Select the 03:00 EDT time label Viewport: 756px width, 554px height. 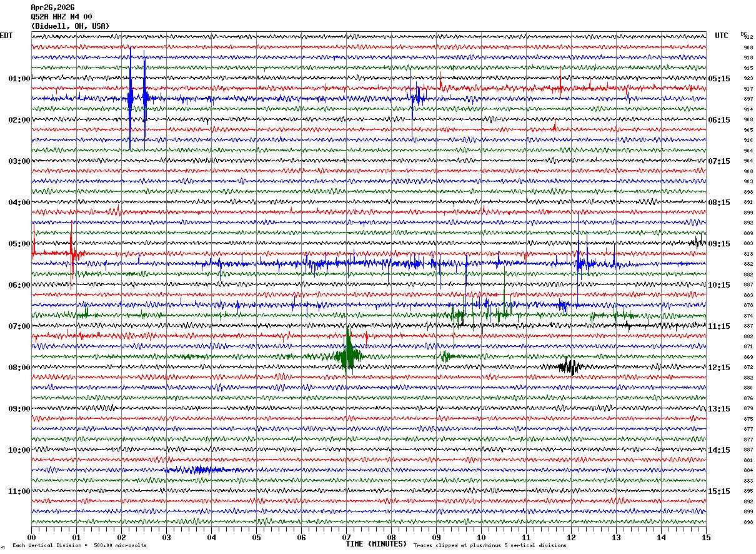19,161
